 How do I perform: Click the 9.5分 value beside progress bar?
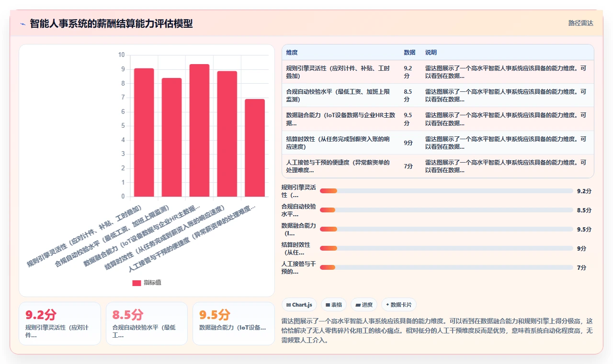tap(584, 229)
